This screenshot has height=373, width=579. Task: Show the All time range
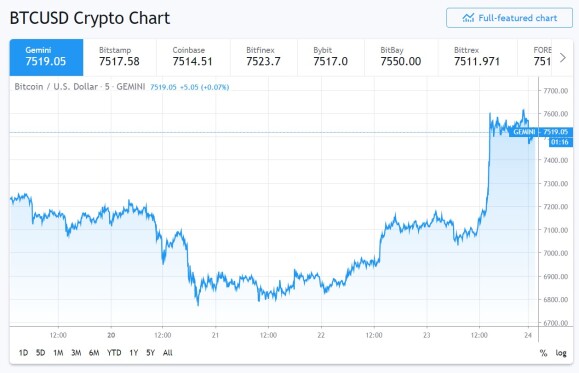pyautogui.click(x=168, y=353)
